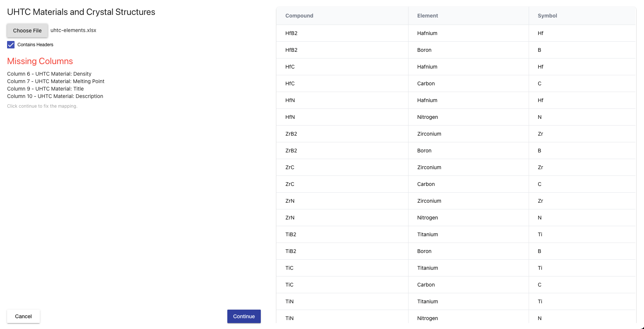Select the Column 9 Title missing entry
Screen dimensions: 644x329
click(45, 89)
